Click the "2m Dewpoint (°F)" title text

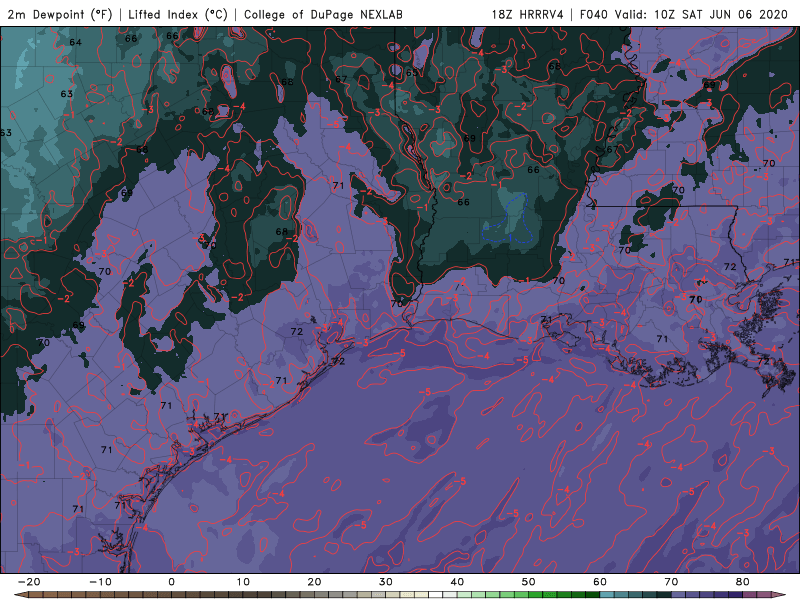coord(59,15)
